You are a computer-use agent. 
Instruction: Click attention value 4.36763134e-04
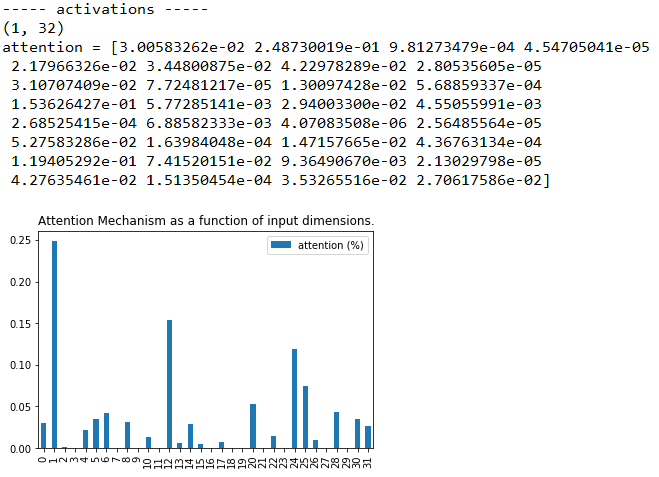pyautogui.click(x=479, y=142)
